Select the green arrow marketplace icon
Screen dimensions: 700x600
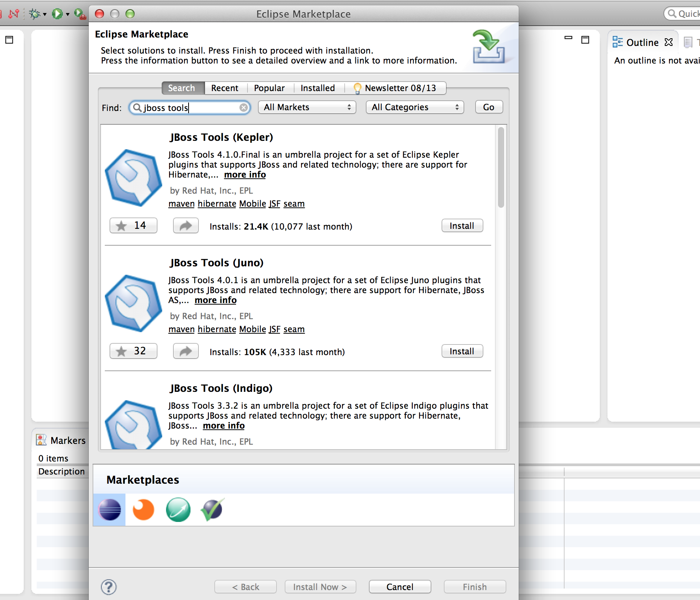(178, 510)
